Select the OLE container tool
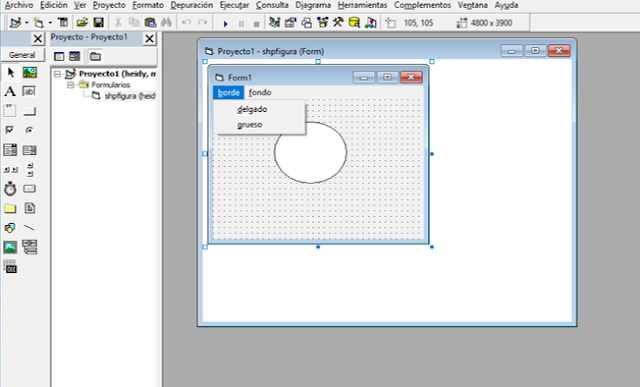This screenshot has height=387, width=640. coord(10,267)
